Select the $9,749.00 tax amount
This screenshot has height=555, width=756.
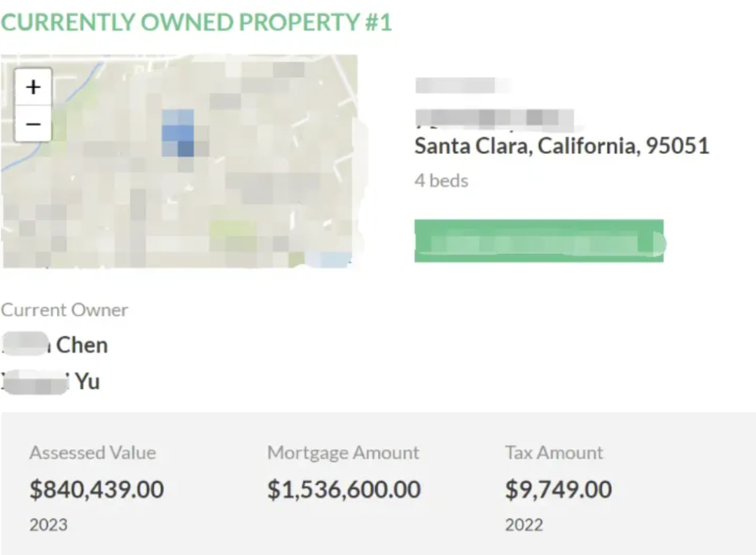click(559, 489)
